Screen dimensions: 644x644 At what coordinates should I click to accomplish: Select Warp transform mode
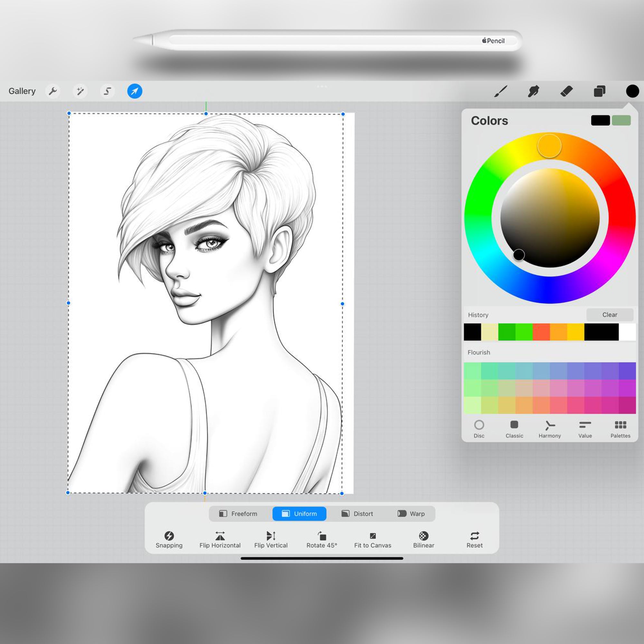(x=412, y=514)
